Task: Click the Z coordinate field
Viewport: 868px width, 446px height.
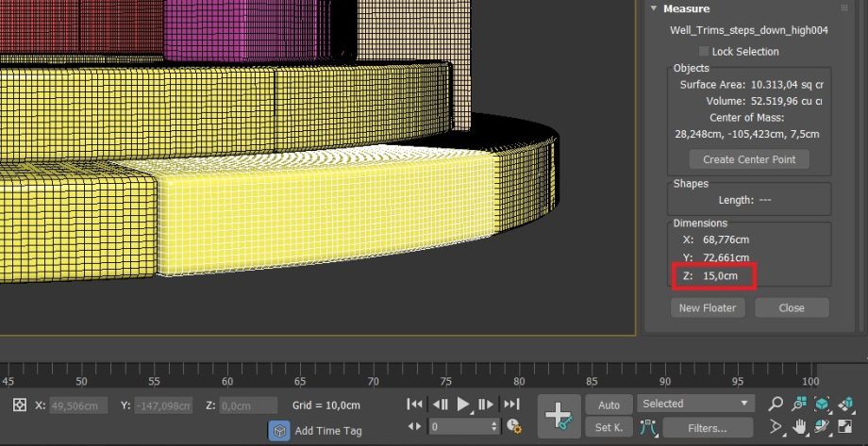Action: (x=248, y=405)
